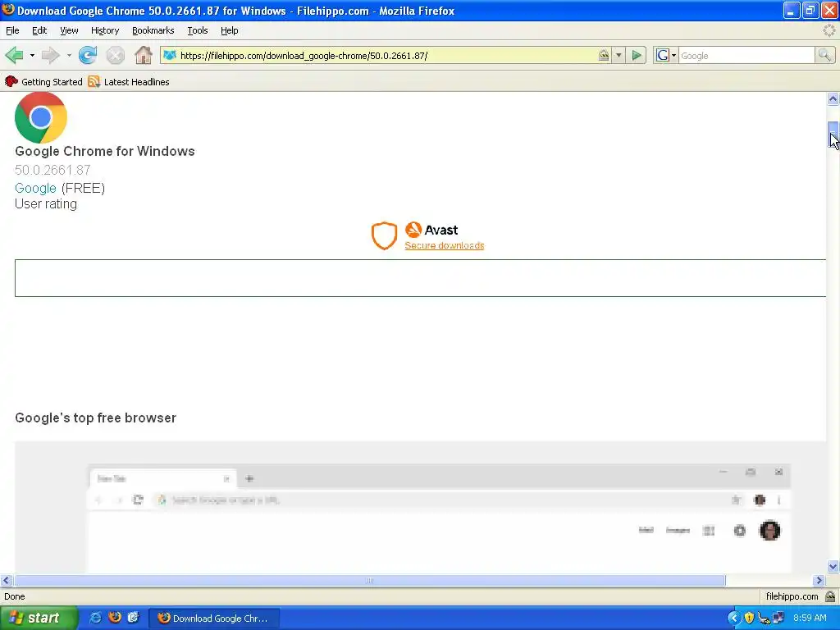Click the Avast Secure downloads link

point(444,245)
